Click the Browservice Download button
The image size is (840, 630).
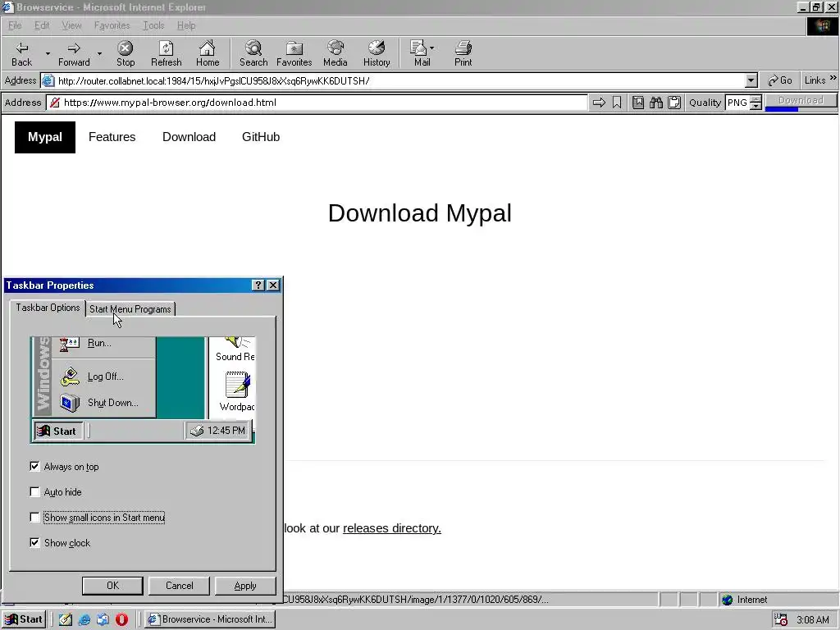pos(801,100)
